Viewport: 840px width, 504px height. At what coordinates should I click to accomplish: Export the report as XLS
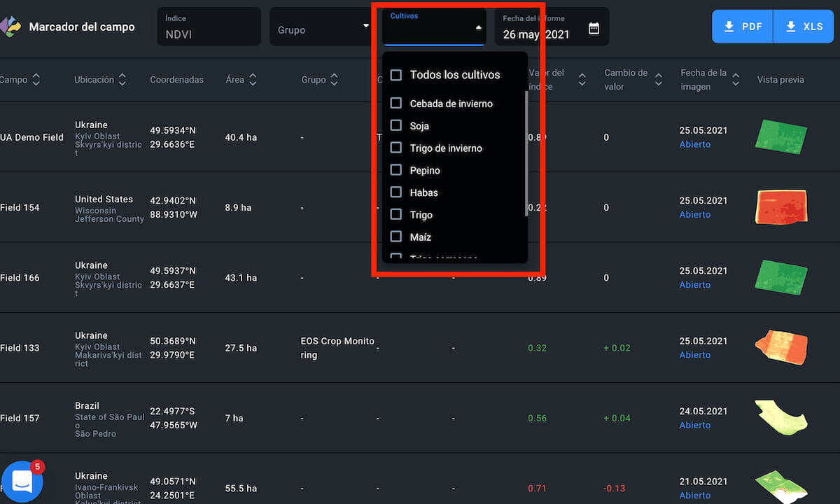804,27
